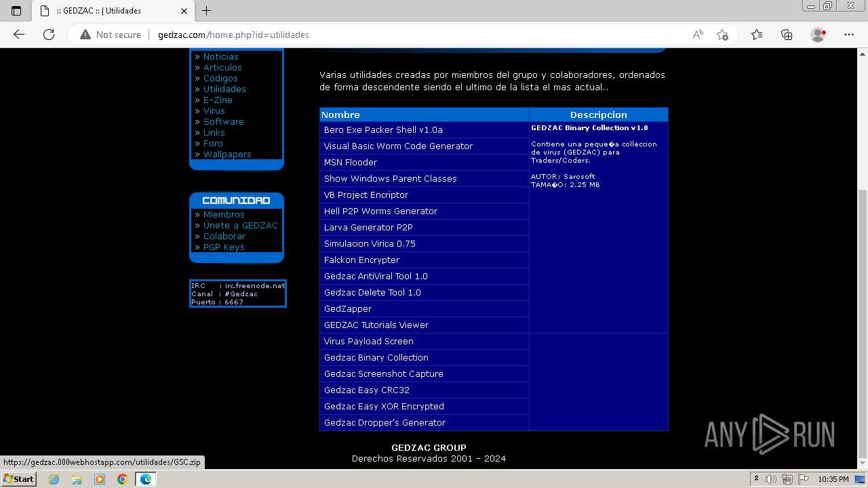The height and width of the screenshot is (488, 868).
Task: Launch Internet Explorer from taskbar
Action: [x=54, y=479]
